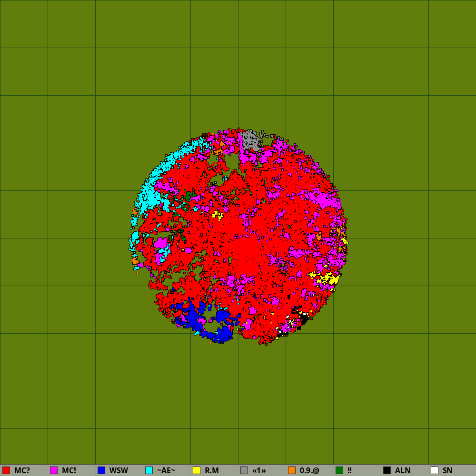
Task: Select the 'WSW' legend label
Action: (x=119, y=470)
